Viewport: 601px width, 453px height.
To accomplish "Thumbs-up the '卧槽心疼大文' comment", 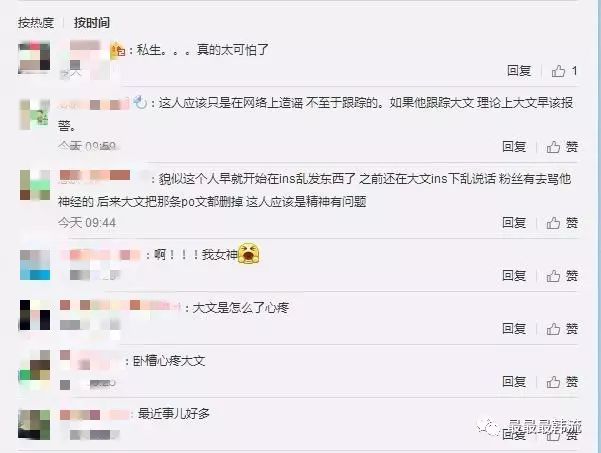I will (562, 382).
